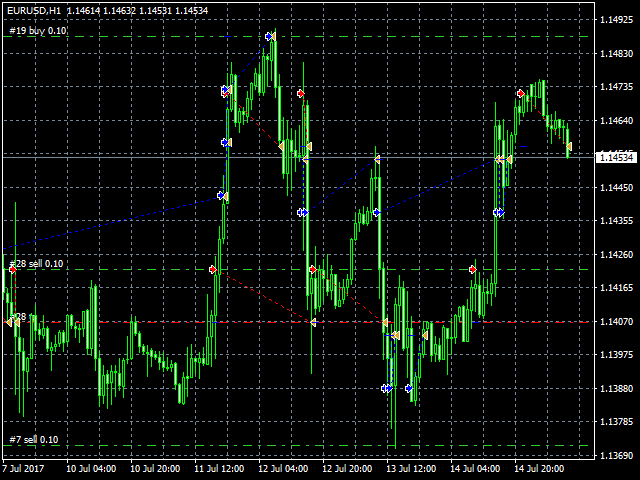The image size is (640, 480).
Task: Click the 1.14260 price scale label
Action: 616,254
